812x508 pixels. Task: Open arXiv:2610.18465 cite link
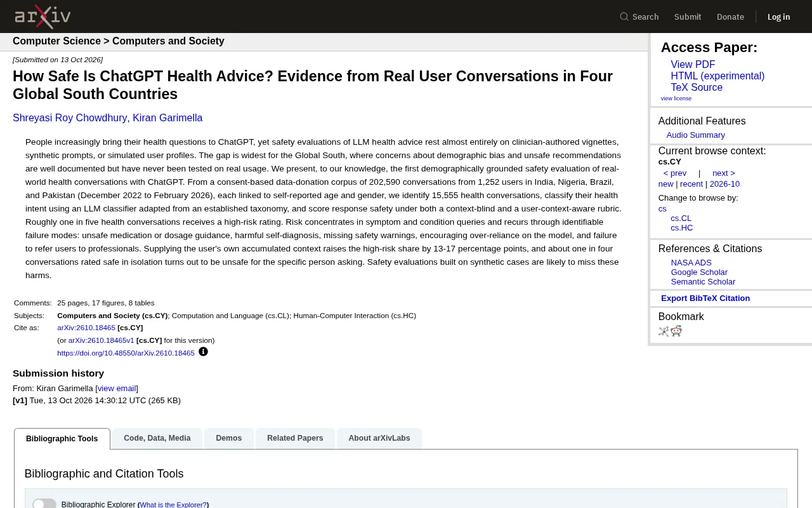[x=86, y=328]
